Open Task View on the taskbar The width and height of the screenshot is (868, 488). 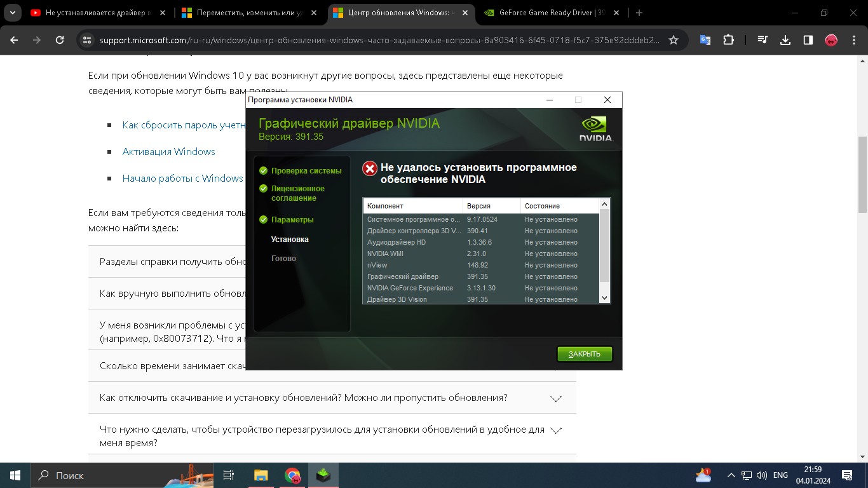(229, 475)
